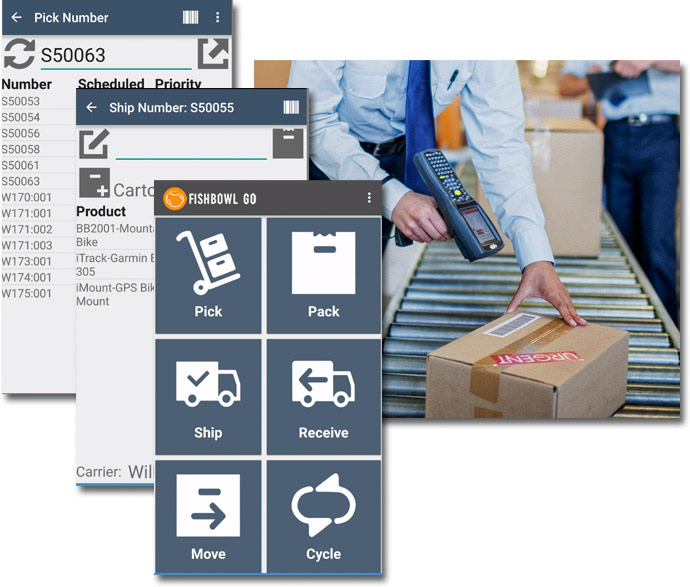The width and height of the screenshot is (690, 587).
Task: Click the edit icon on Ship screen
Action: coord(95,143)
